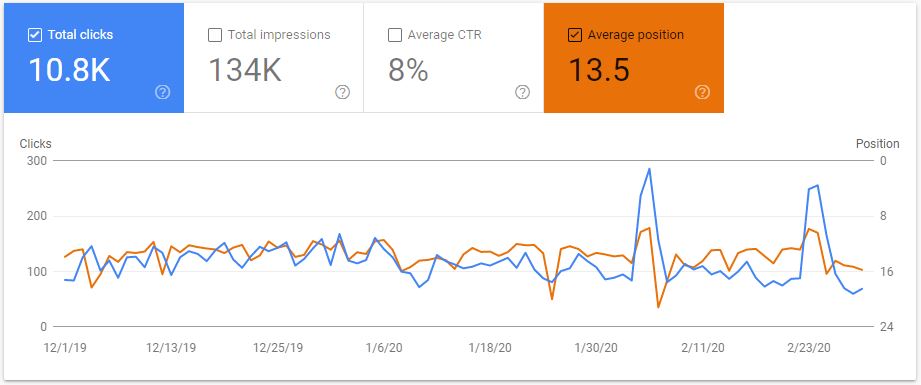Click the highest blue clicks peak in early February
The width and height of the screenshot is (921, 385).
coord(649,169)
